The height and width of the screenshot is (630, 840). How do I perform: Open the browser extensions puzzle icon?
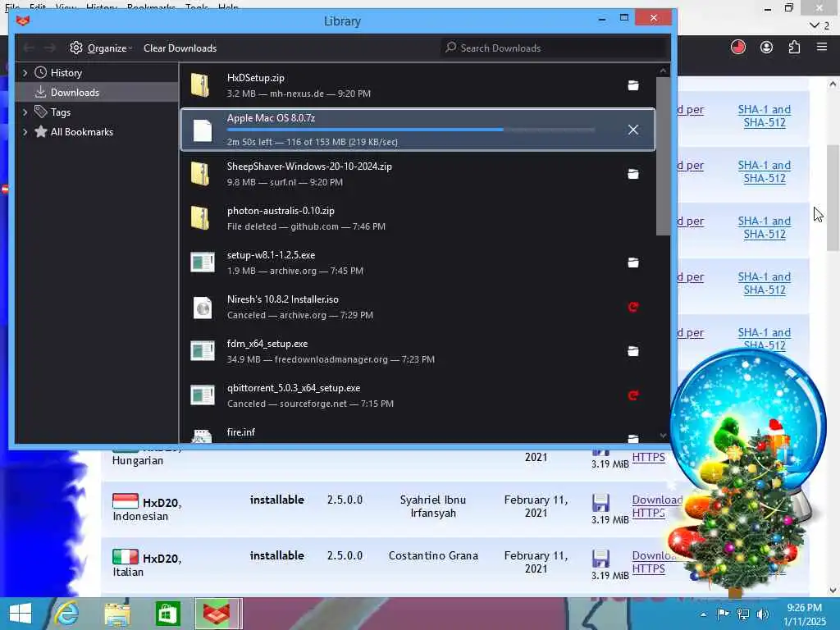(794, 47)
